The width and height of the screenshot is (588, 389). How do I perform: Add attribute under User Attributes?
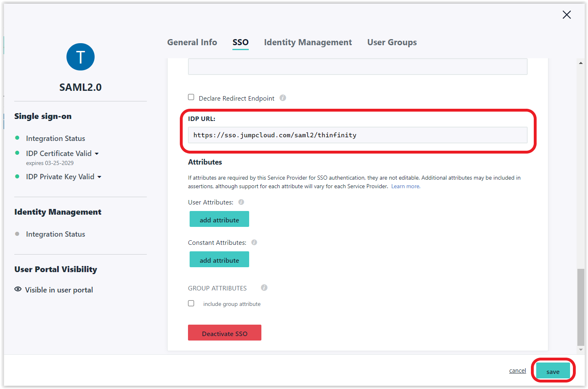point(219,219)
